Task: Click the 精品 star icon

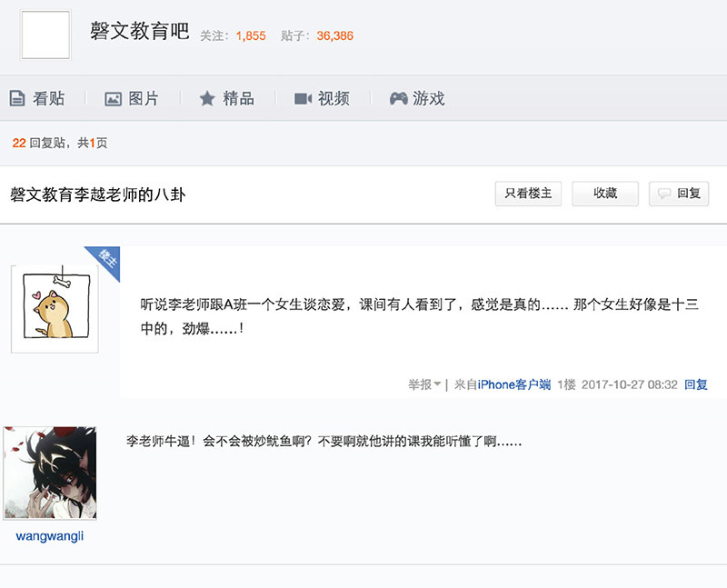Action: point(207,98)
